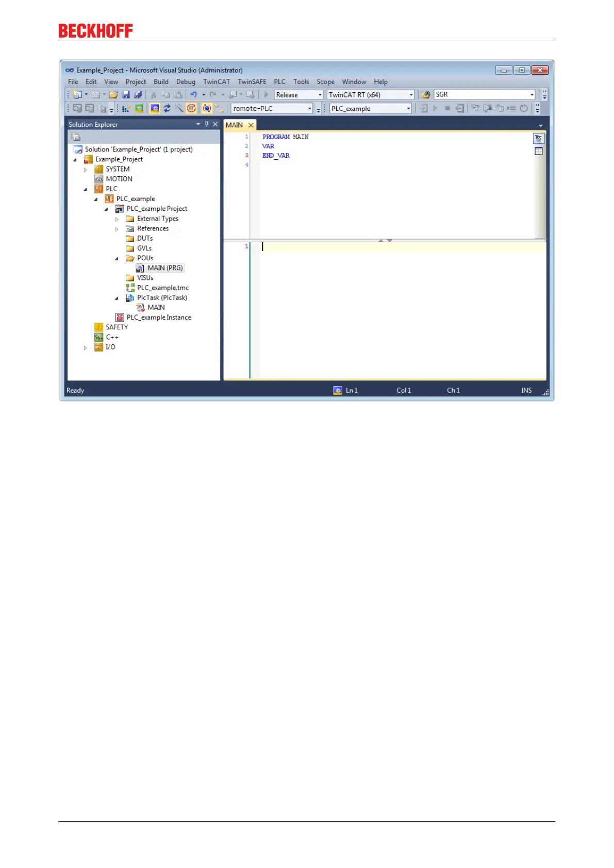Image resolution: width=614 pixels, height=868 pixels.
Task: Open the Debug menu
Action: tap(186, 81)
